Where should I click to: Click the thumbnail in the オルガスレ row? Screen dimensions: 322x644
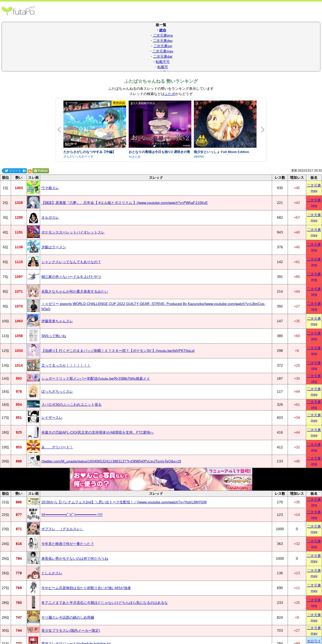pyautogui.click(x=33, y=217)
